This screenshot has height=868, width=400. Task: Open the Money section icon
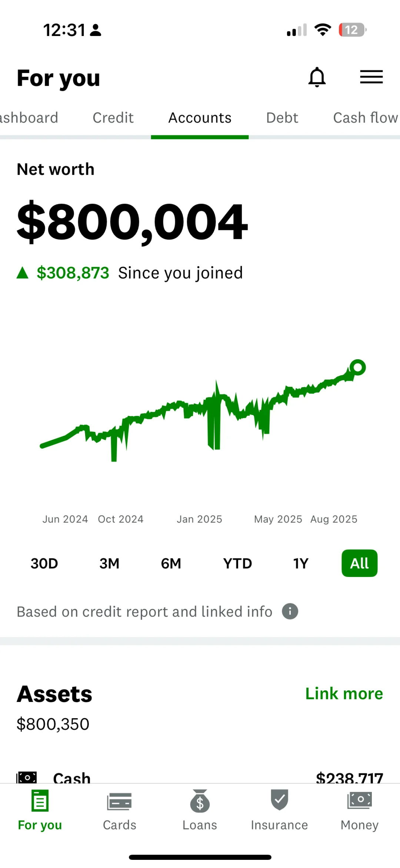tap(359, 801)
